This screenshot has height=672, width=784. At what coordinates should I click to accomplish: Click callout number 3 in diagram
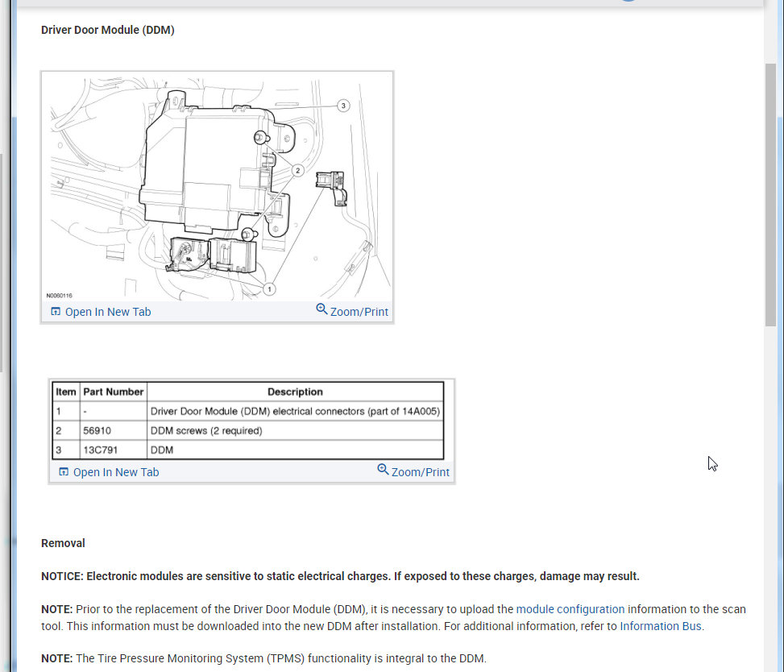point(343,106)
